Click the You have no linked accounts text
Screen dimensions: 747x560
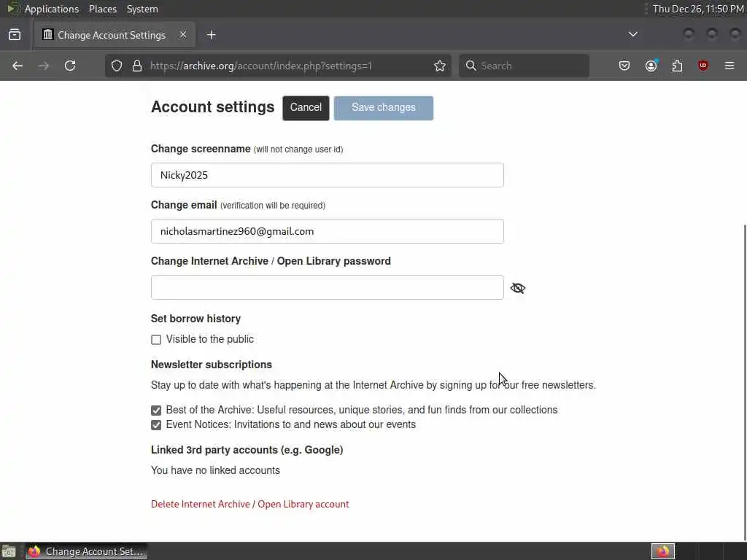(215, 470)
